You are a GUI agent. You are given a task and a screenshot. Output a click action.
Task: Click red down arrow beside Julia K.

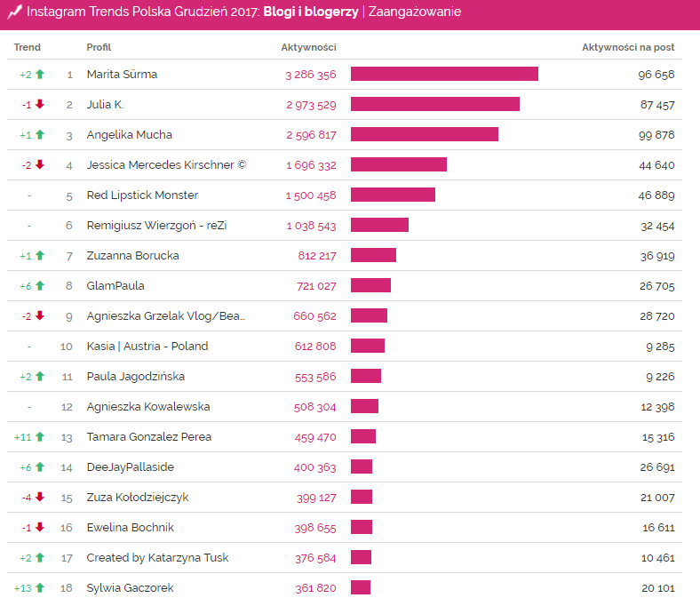(39, 105)
